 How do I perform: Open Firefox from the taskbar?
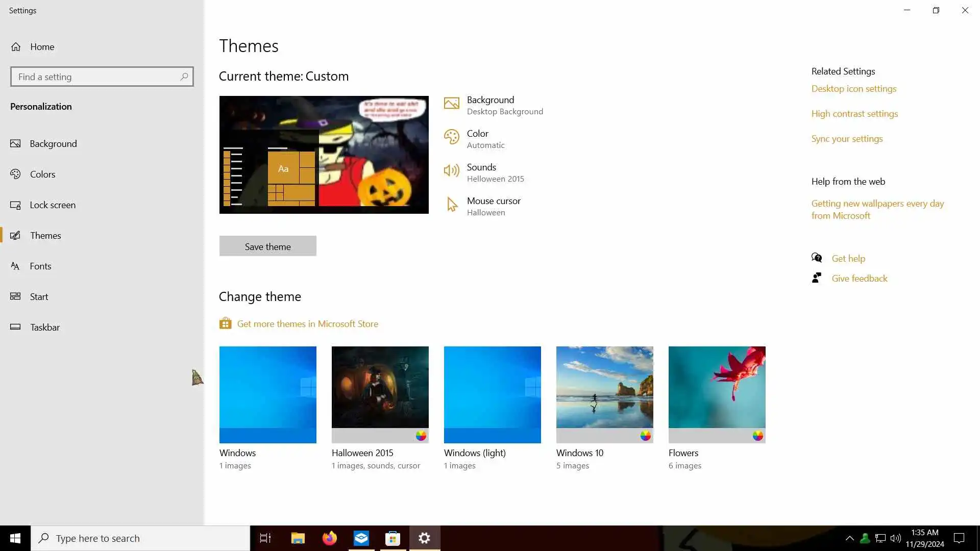330,538
